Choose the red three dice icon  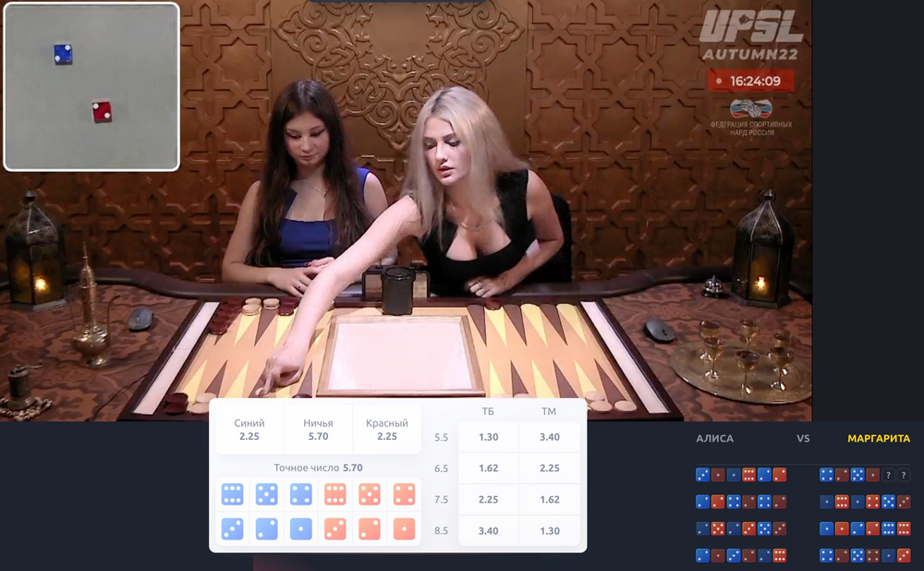point(335,529)
